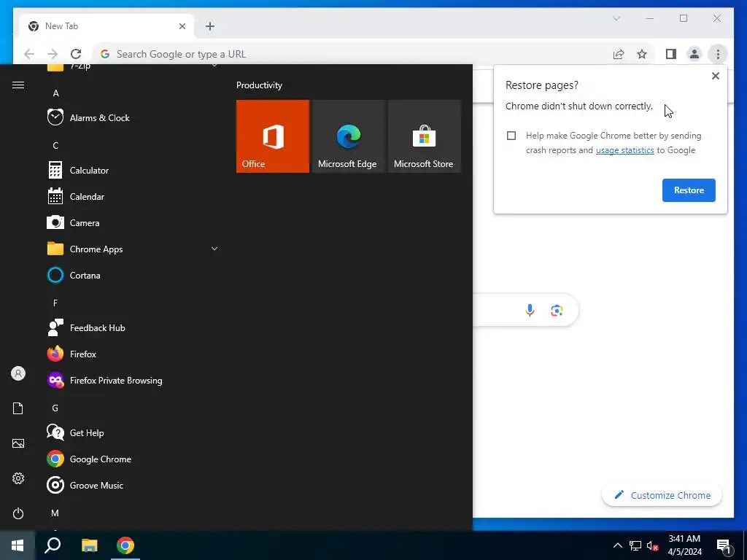Image resolution: width=747 pixels, height=560 pixels.
Task: Open taskbar Search magnifier
Action: pos(53,545)
